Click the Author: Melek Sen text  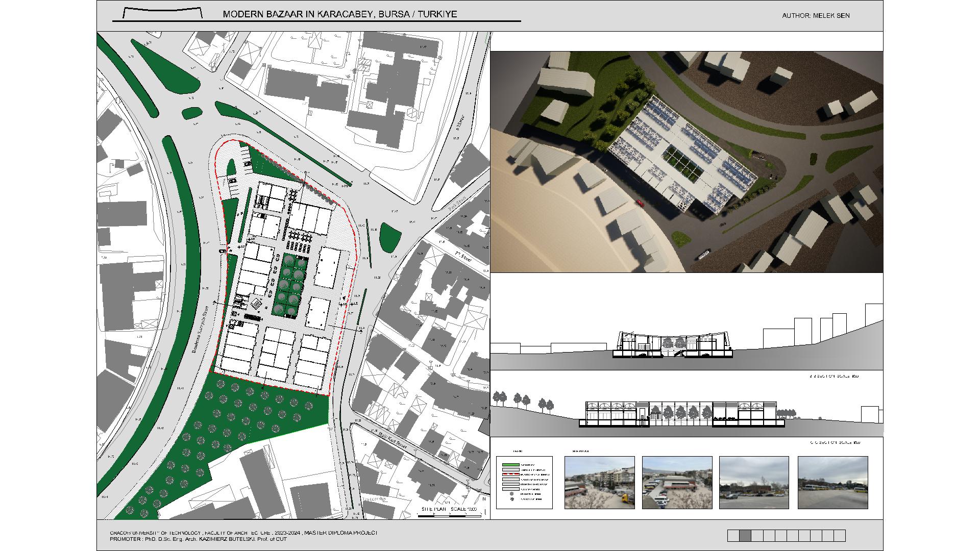(816, 16)
